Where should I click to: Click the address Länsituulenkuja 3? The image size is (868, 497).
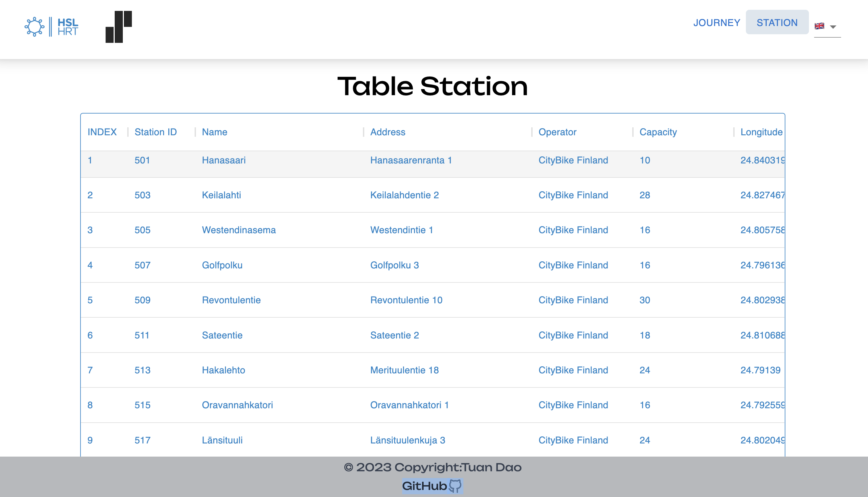coord(407,440)
